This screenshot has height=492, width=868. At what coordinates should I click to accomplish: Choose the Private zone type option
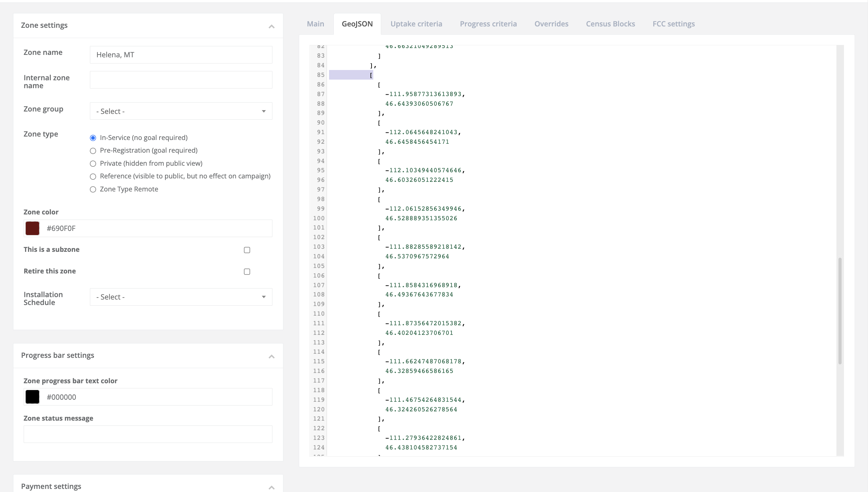(93, 164)
